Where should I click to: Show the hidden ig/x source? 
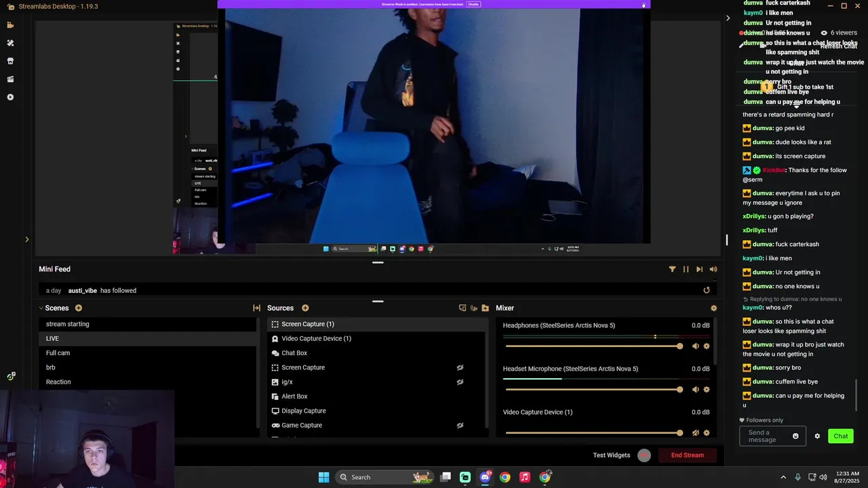point(460,382)
